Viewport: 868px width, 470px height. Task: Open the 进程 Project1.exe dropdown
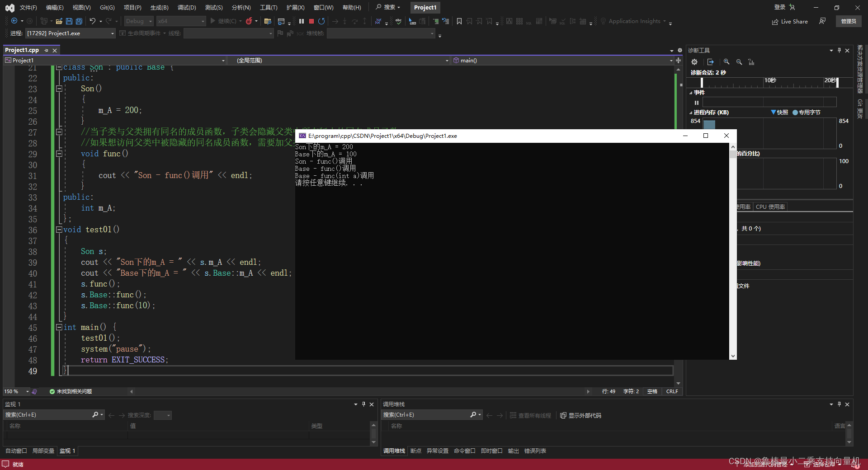(71, 33)
